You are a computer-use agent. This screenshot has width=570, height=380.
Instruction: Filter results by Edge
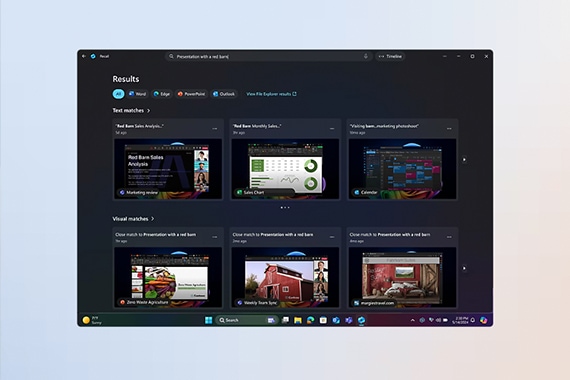tap(162, 94)
